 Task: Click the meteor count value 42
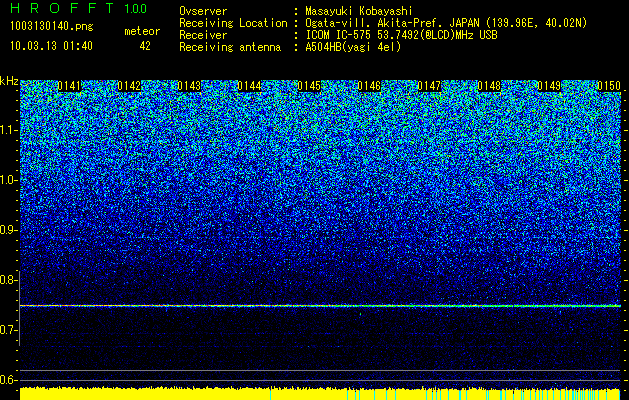pyautogui.click(x=145, y=46)
